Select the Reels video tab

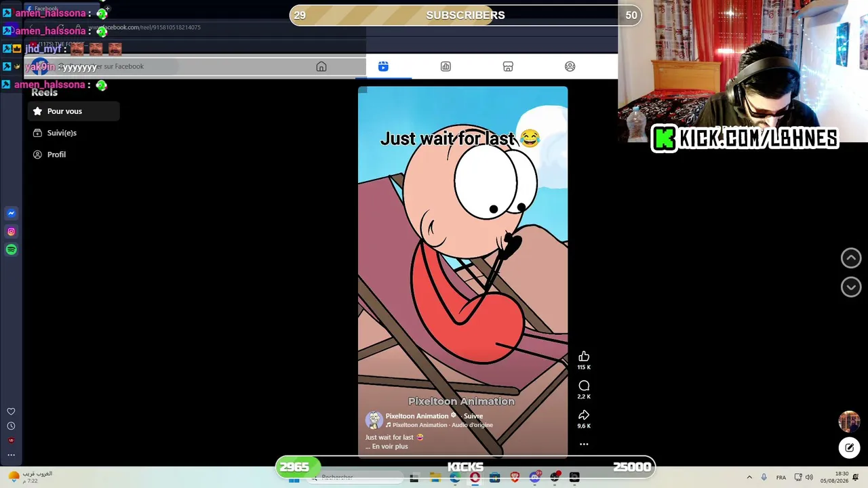click(383, 66)
